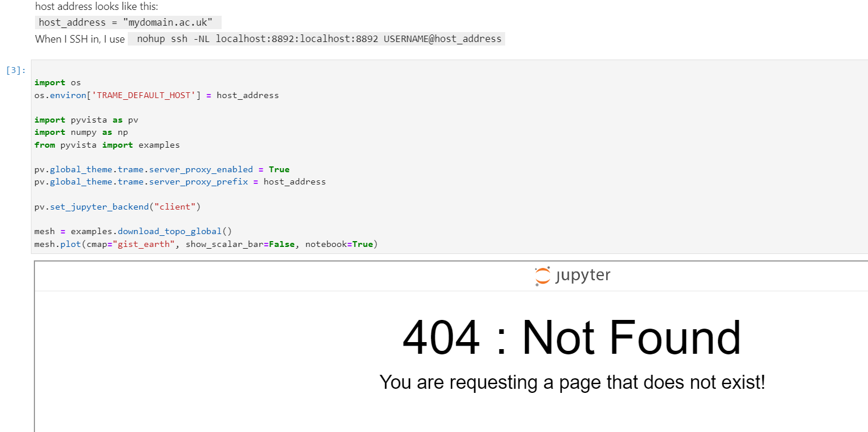Select the from pyvista import examples line

click(106, 144)
